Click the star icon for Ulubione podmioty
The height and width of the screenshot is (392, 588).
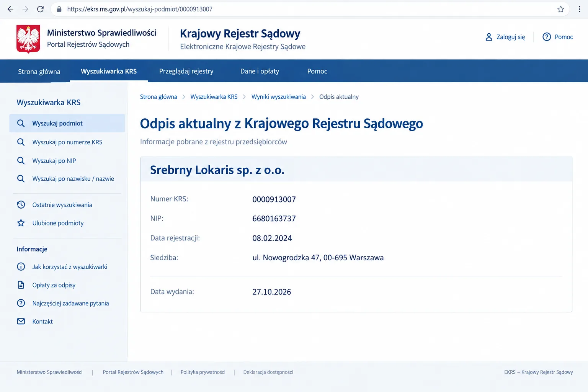pos(21,223)
